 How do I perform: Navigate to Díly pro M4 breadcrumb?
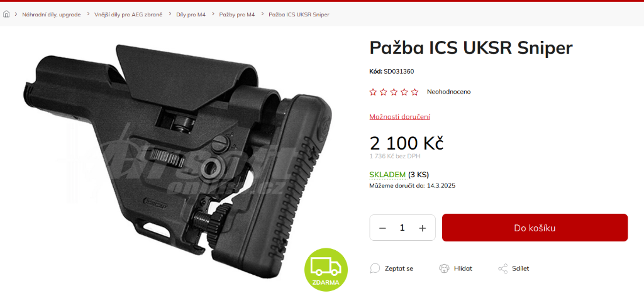pos(191,14)
